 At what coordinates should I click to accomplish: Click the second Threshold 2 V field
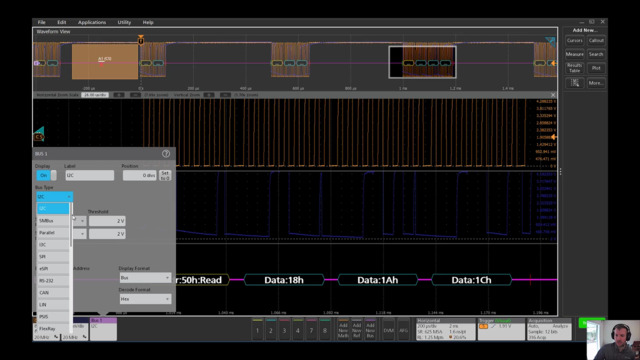click(x=107, y=234)
